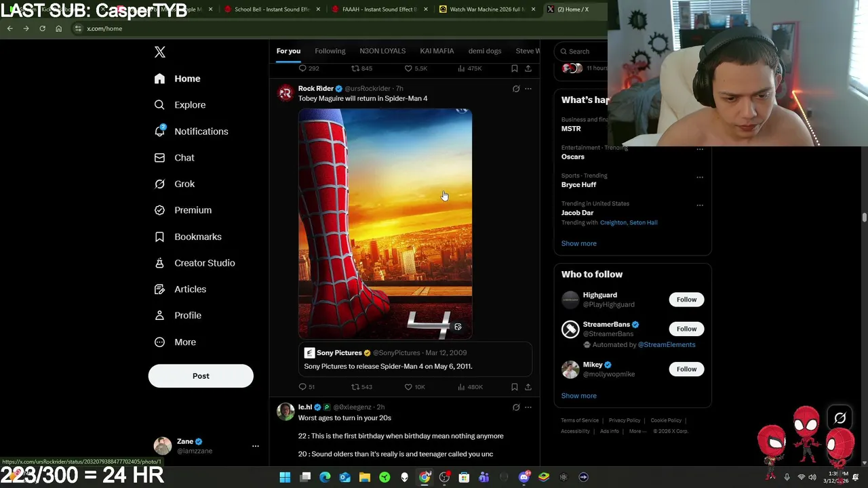Open the Spider-Man 4 poster image

tap(385, 224)
